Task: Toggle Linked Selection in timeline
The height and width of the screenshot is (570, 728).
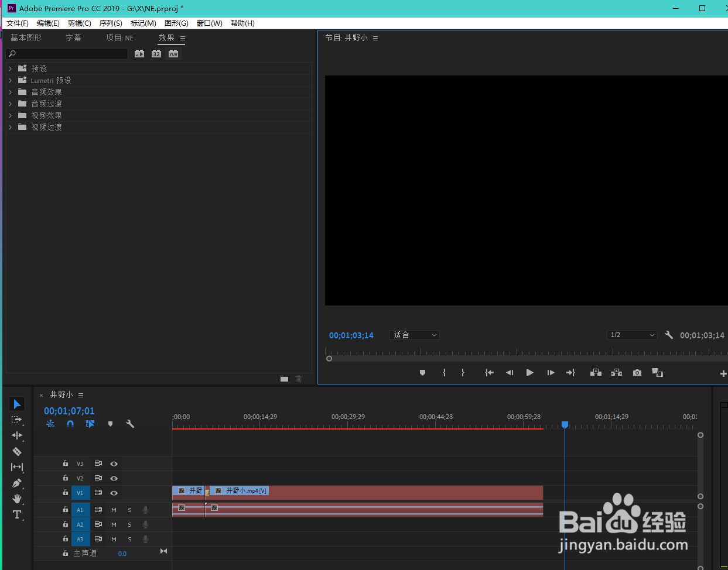Action: click(x=90, y=424)
